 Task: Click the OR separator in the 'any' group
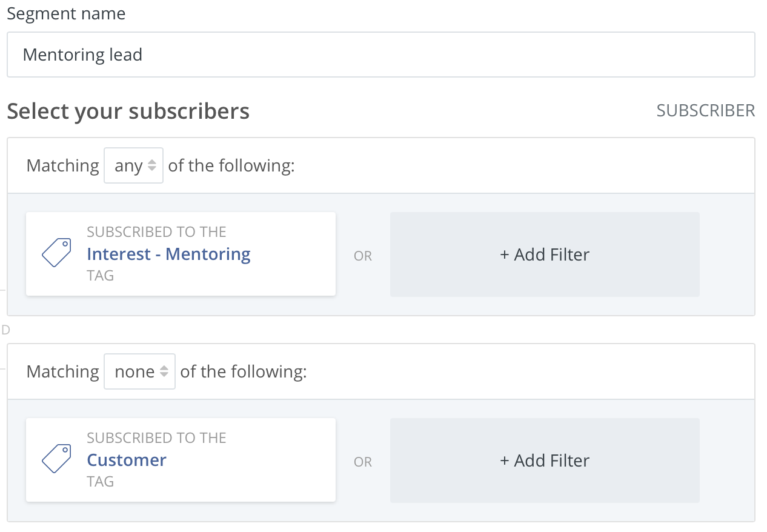coord(363,256)
